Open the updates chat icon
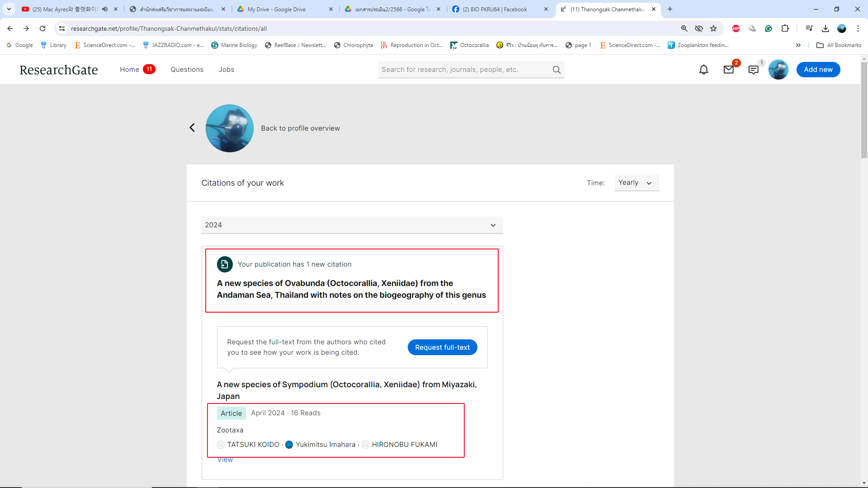Screen dimensions: 868x488 [x=753, y=70]
